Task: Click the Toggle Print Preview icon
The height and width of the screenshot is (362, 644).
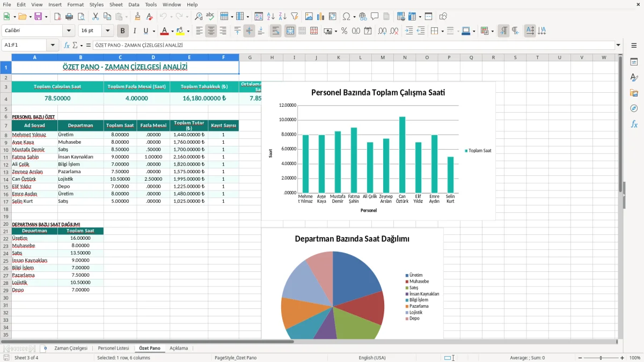Action: pyautogui.click(x=80, y=17)
